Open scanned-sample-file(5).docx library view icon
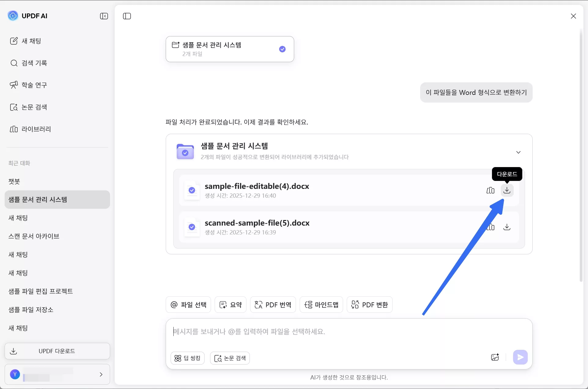 click(490, 227)
